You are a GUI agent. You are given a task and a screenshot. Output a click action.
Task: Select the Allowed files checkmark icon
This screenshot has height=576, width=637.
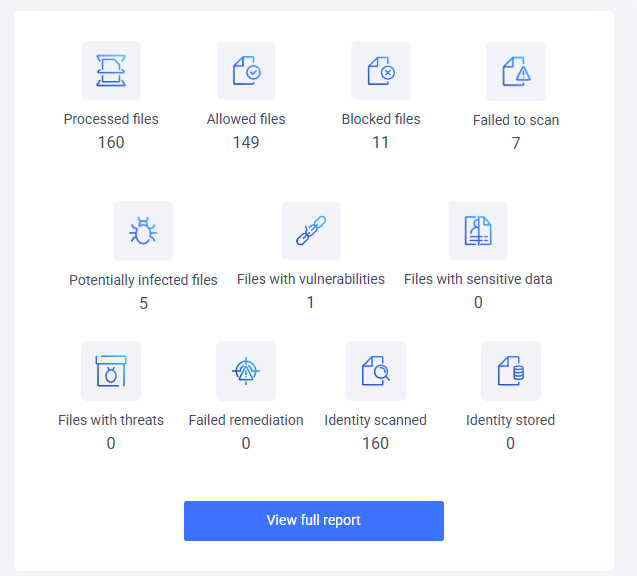click(246, 70)
